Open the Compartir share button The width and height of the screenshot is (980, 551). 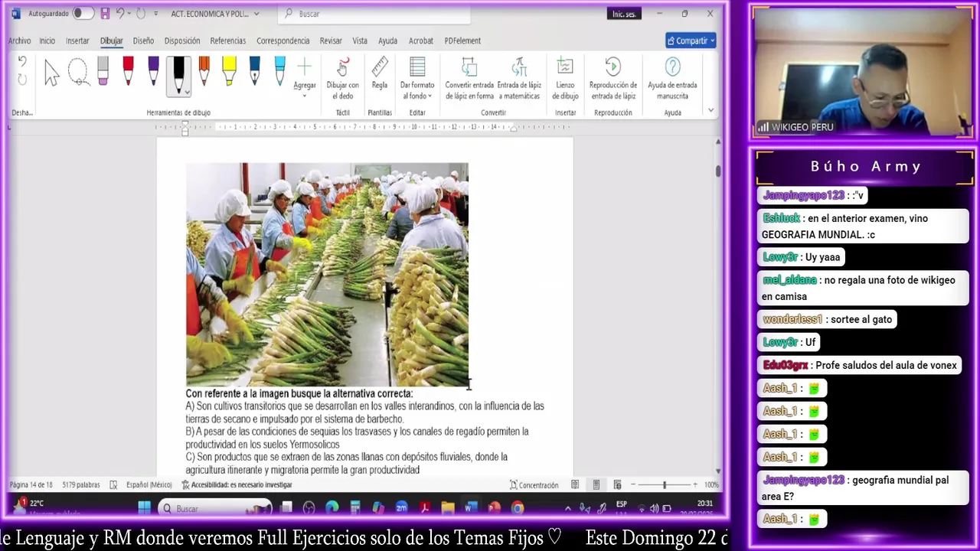[691, 41]
